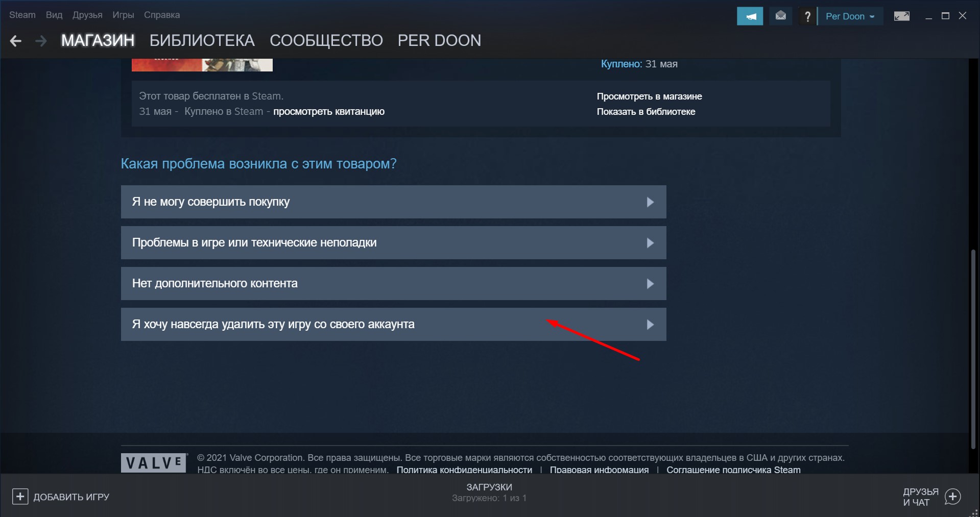Open the help question mark icon
This screenshot has height=517, width=980.
click(807, 16)
